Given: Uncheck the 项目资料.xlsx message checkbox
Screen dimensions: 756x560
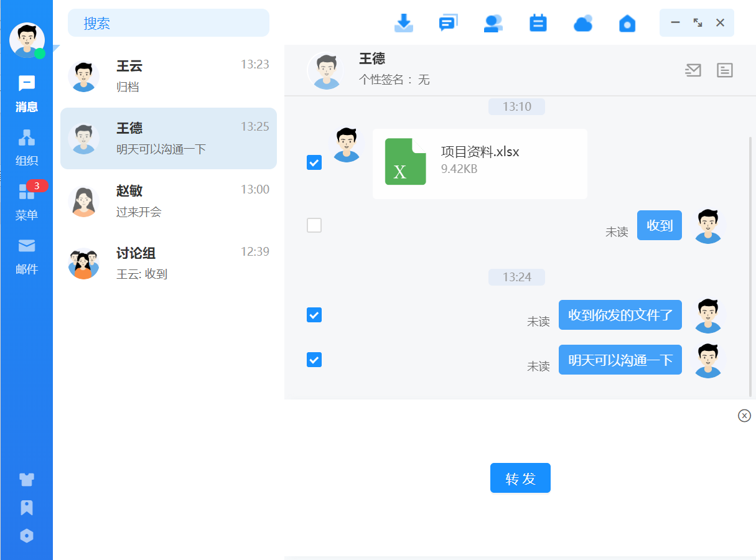Looking at the screenshot, I should tap(314, 163).
